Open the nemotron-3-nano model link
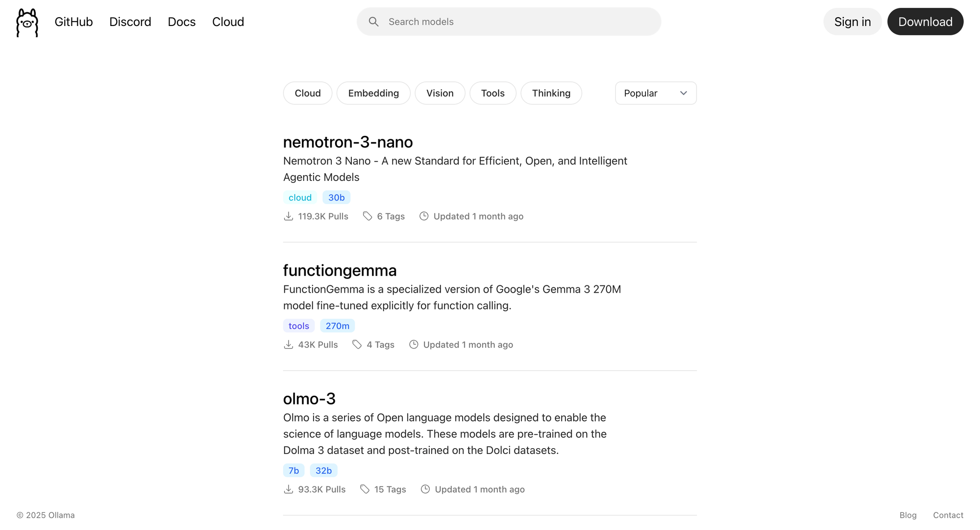 [x=348, y=142]
